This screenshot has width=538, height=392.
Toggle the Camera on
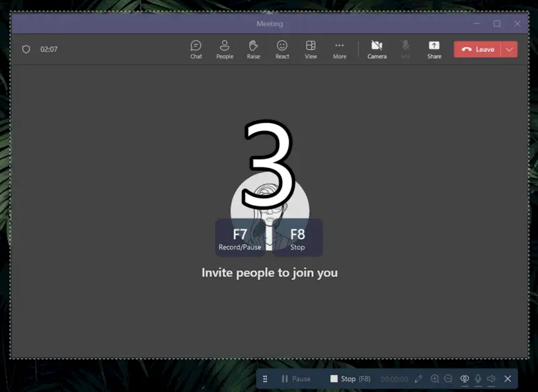point(377,48)
